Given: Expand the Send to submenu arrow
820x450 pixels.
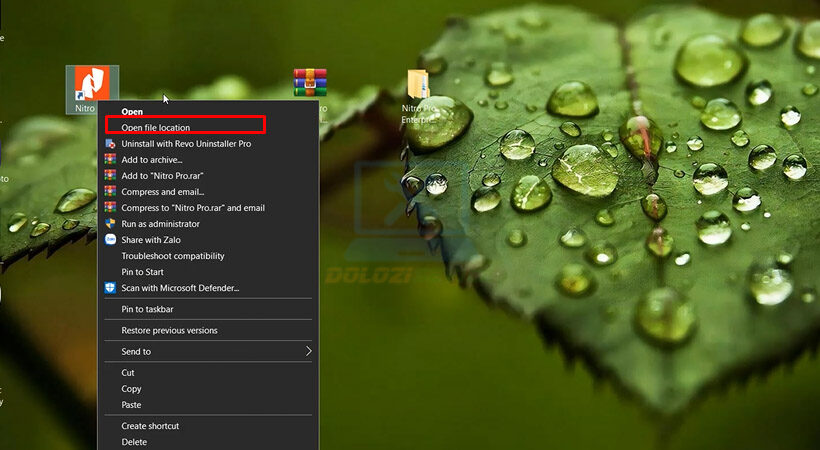Looking at the screenshot, I should pos(308,352).
